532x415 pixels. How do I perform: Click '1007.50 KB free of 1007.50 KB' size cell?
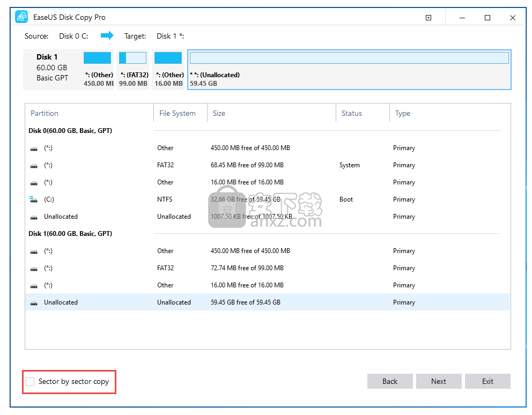pyautogui.click(x=252, y=217)
